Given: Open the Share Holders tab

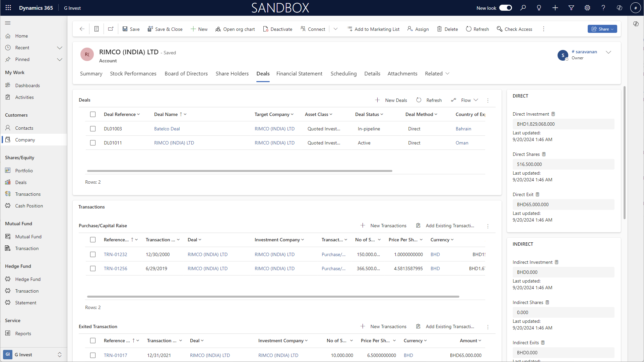Looking at the screenshot, I should pos(232,73).
